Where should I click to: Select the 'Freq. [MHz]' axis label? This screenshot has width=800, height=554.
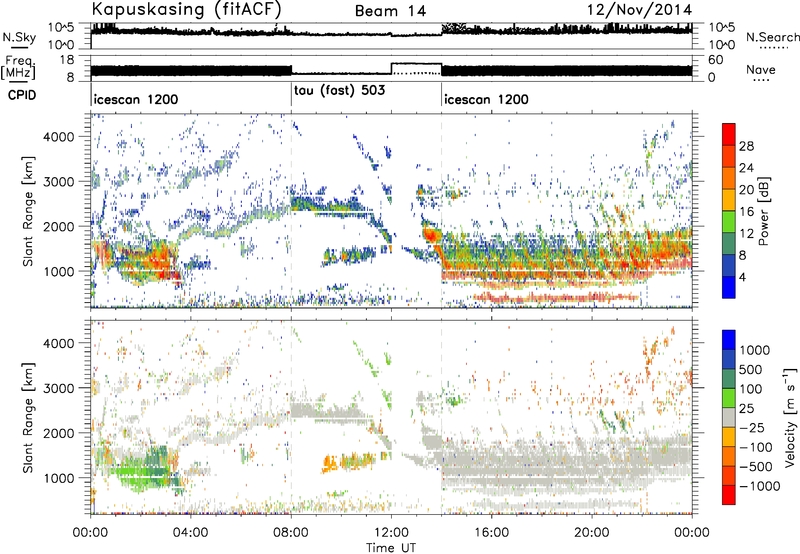19,67
